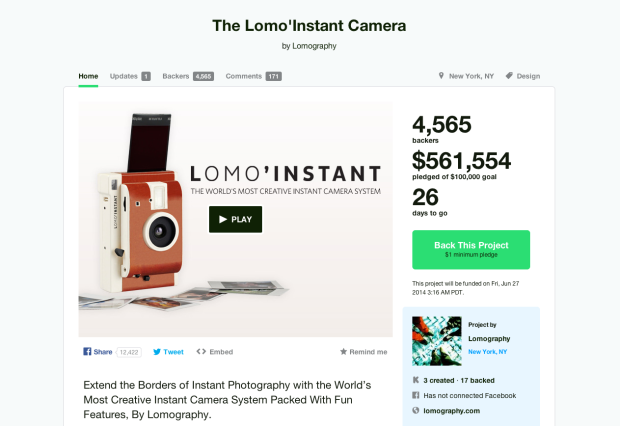Click the Back This Project button

pyautogui.click(x=471, y=250)
